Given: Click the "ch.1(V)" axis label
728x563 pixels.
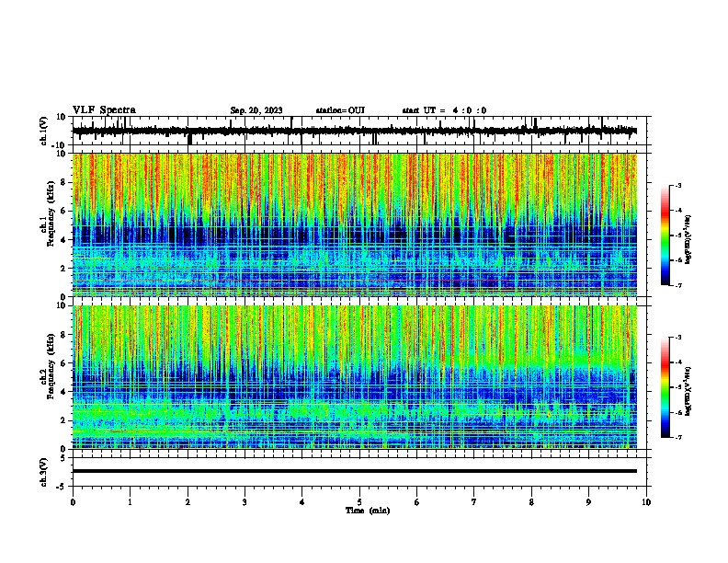Looking at the screenshot, I should pyautogui.click(x=44, y=131).
